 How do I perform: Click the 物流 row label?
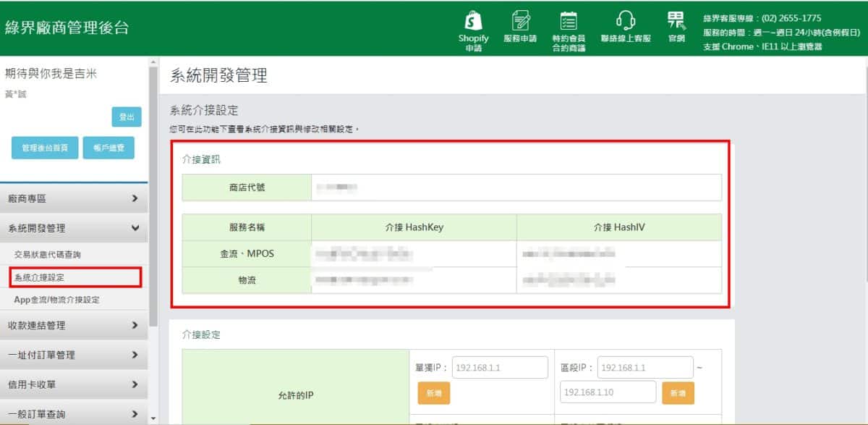(247, 280)
